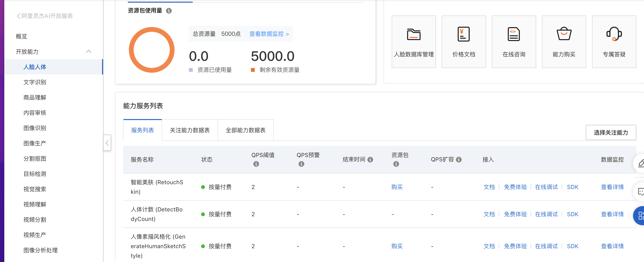Select 商品理解 in the sidebar
Viewport: 644px width, 262px height.
pyautogui.click(x=35, y=98)
